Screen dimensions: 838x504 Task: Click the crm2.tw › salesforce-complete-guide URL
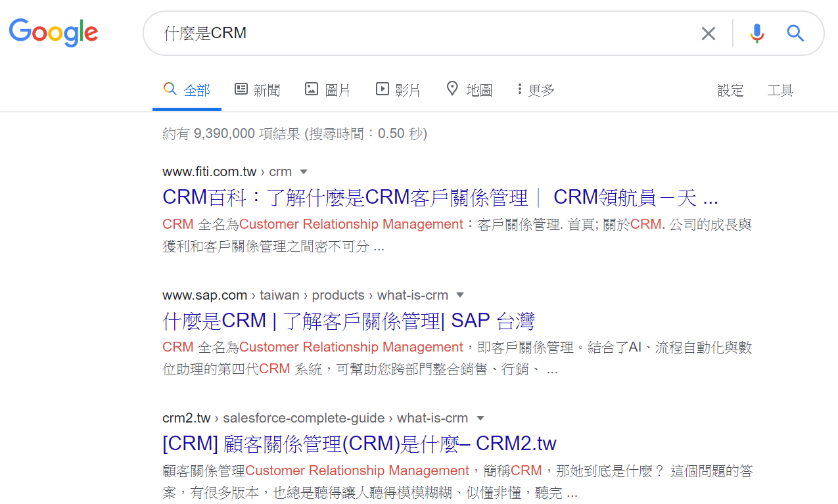[x=315, y=419]
